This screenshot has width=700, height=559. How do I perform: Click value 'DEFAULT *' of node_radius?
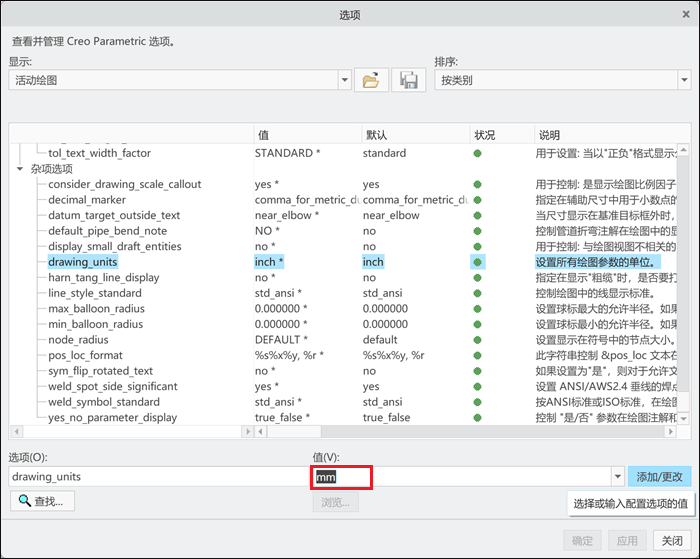[x=281, y=340]
